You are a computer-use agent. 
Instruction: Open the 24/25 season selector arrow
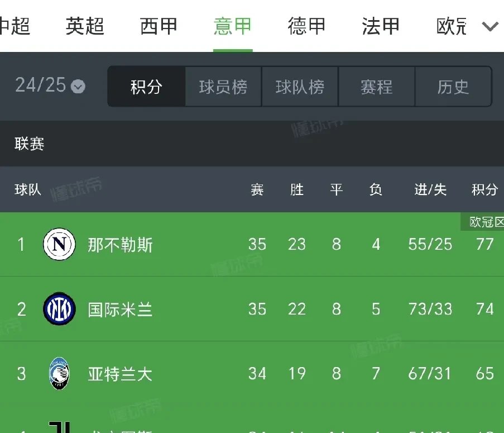78,87
